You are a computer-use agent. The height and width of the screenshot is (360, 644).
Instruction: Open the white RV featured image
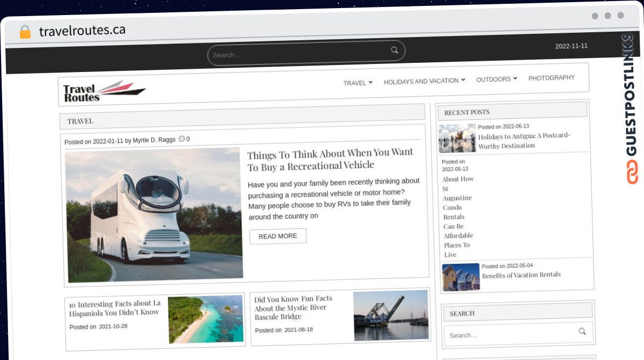[153, 215]
